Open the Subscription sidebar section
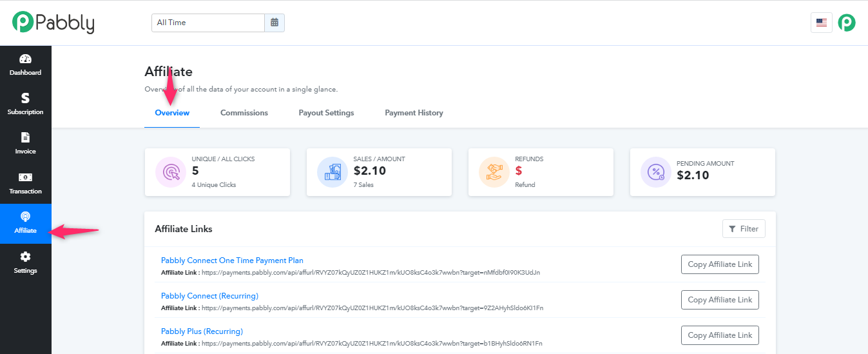Screen dimensions: 868x354 (25, 104)
